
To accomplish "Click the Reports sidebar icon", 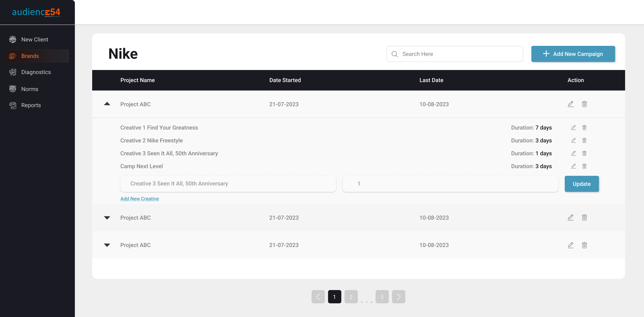I will click(13, 105).
